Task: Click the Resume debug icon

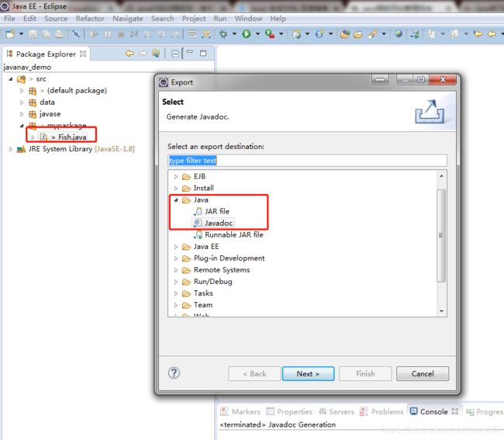Action: point(94,34)
